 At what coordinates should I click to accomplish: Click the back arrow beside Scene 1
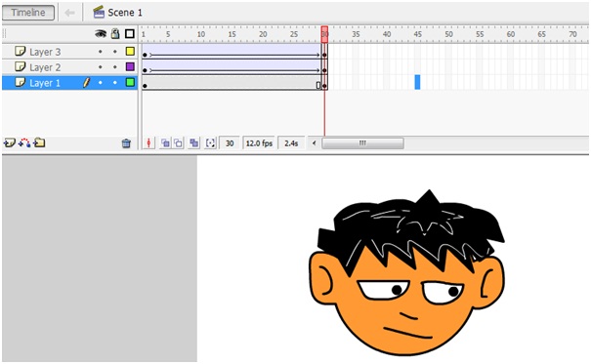[x=69, y=13]
